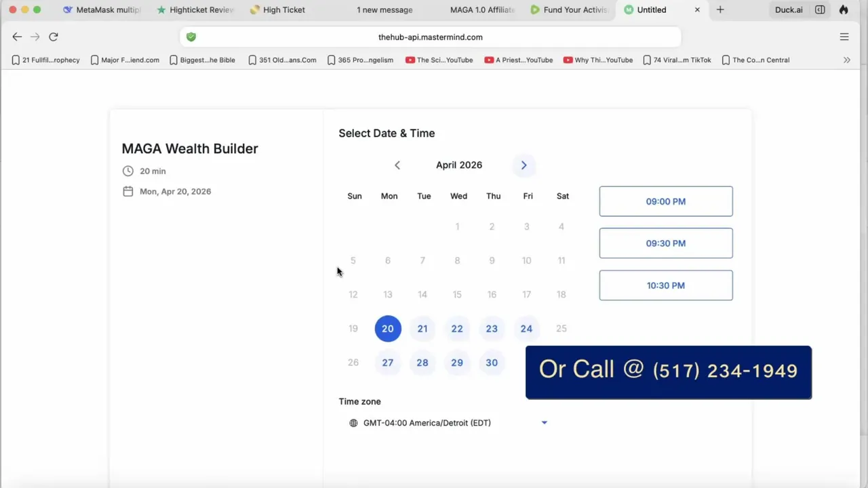Viewport: 868px width, 488px height.
Task: Click the calendar icon beside Mon, Apr 20
Action: (128, 191)
